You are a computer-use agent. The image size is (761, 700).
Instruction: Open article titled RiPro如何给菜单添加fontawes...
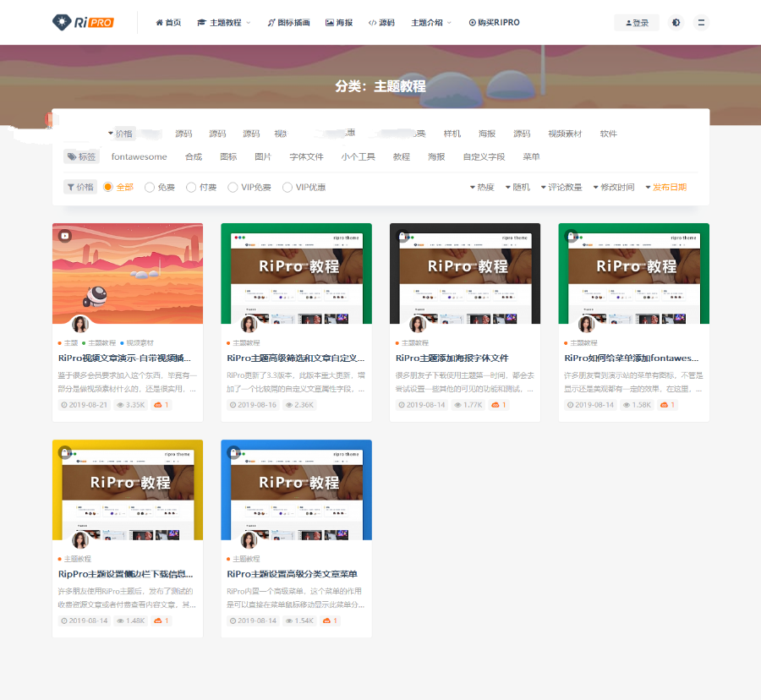pos(632,358)
